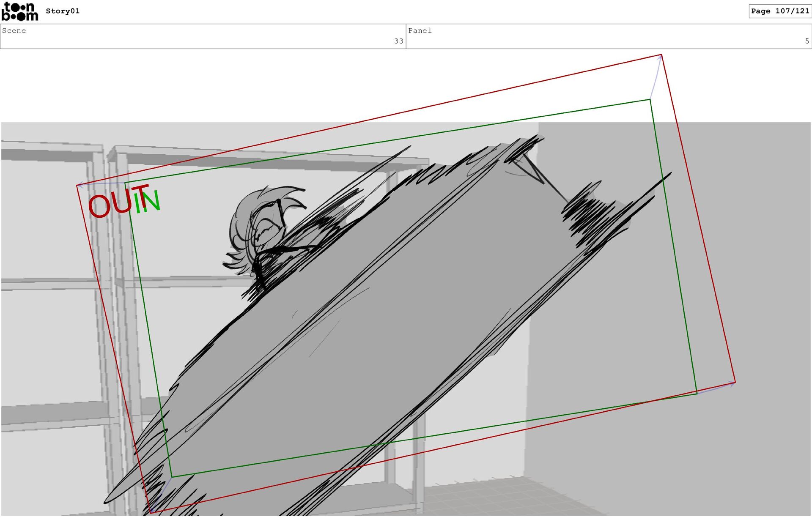Click the Toon Boom logo
The height and width of the screenshot is (525, 812).
click(19, 11)
